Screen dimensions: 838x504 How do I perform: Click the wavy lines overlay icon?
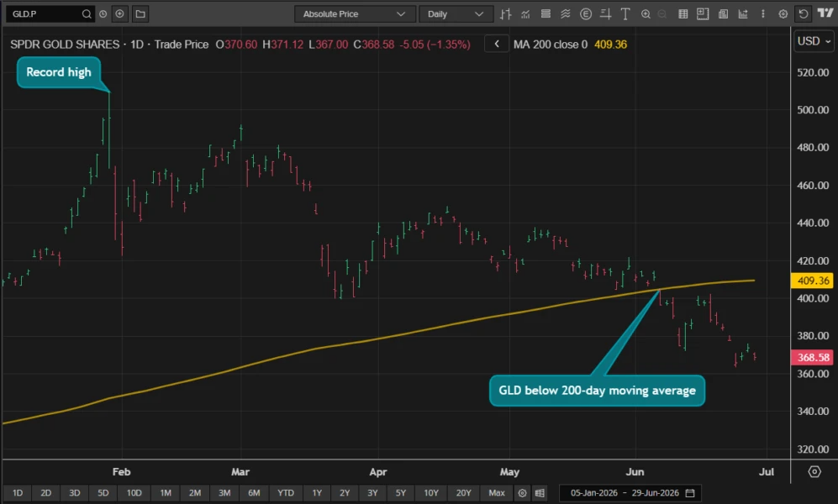[x=566, y=14]
